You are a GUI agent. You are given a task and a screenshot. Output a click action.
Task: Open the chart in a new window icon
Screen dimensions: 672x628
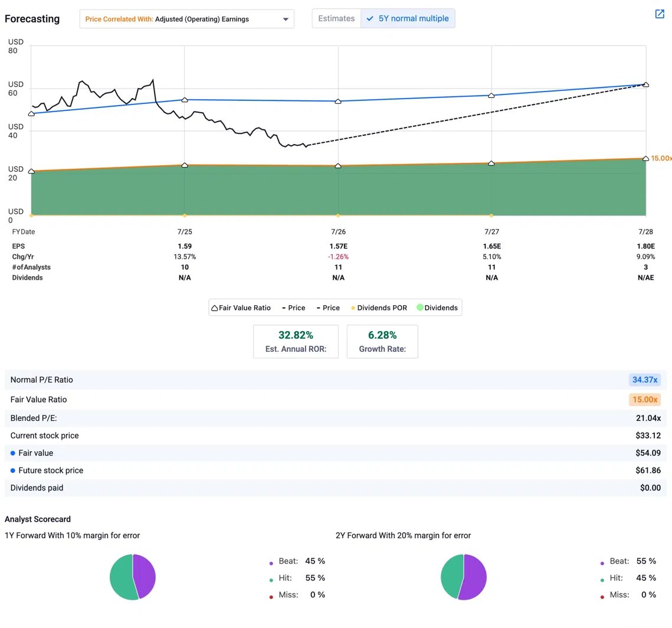click(x=660, y=14)
